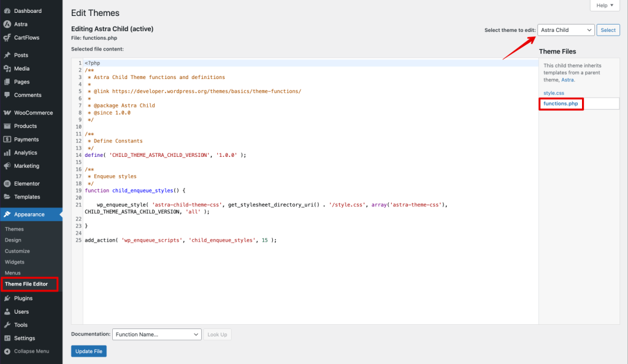Open the Astra theme menu icon
This screenshot has width=628, height=364.
tap(10, 24)
